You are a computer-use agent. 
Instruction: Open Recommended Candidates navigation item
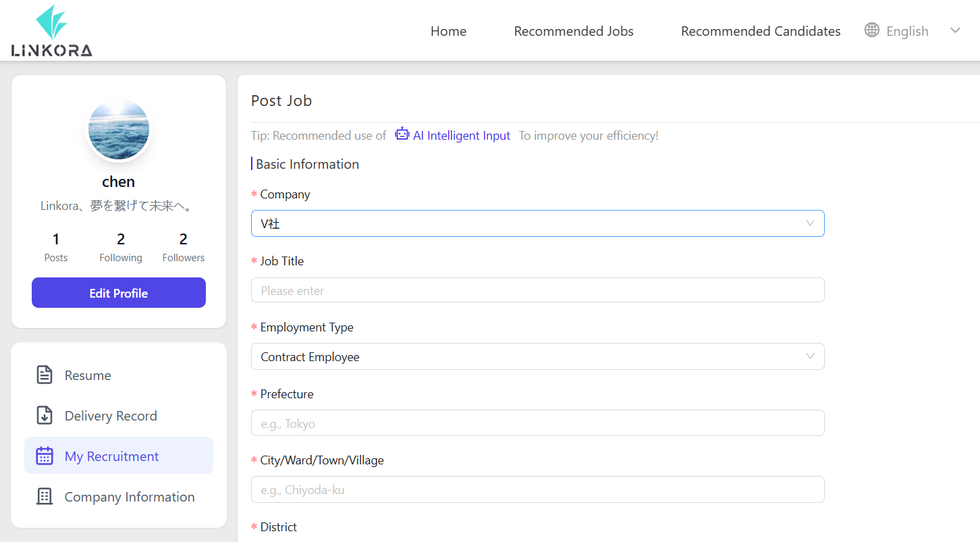click(x=761, y=31)
